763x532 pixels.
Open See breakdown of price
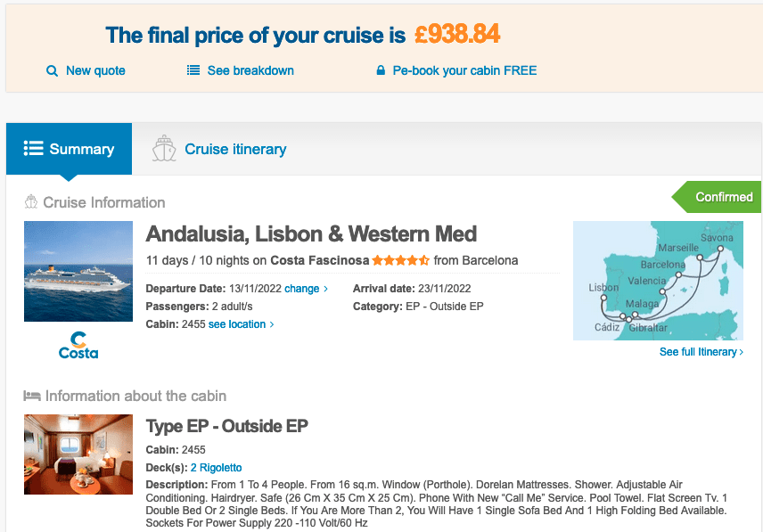[250, 70]
